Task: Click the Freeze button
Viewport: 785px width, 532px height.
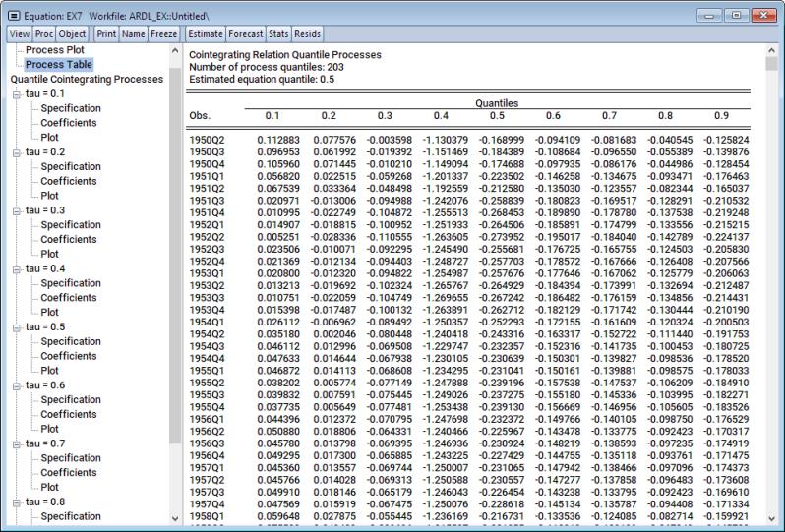Action: coord(163,32)
